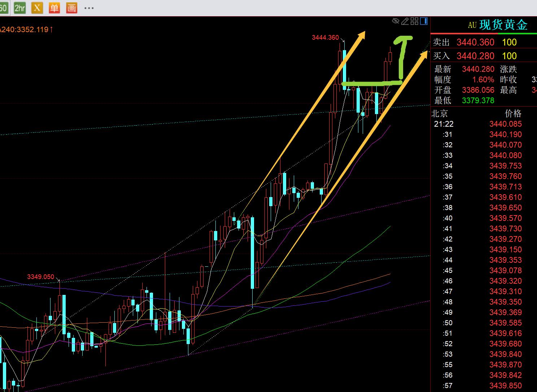Click the orange X toolbar icon
Viewport: 537px width, 392px height.
(x=37, y=8)
